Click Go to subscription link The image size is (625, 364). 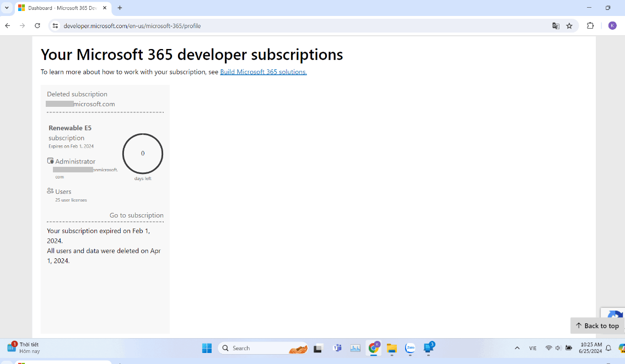pos(136,215)
